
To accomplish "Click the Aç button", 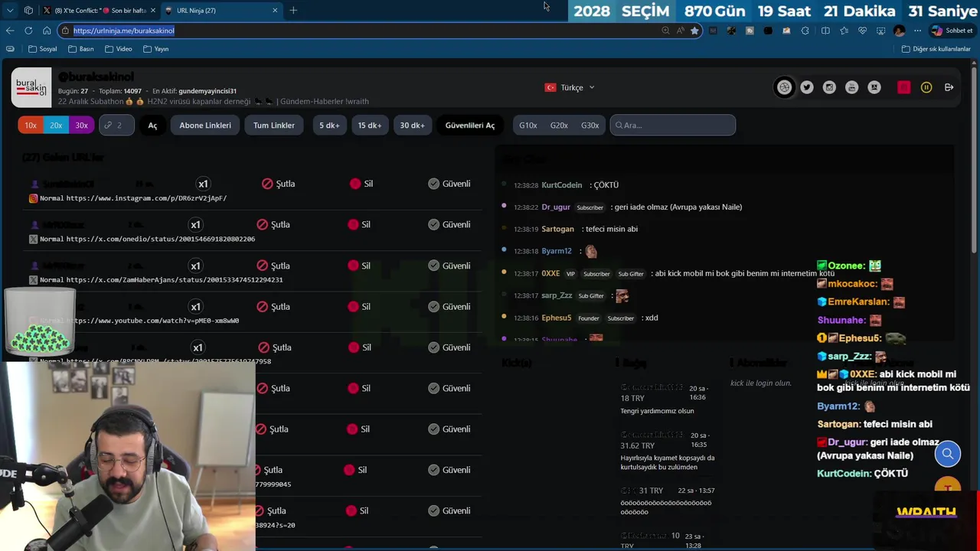I will [152, 126].
